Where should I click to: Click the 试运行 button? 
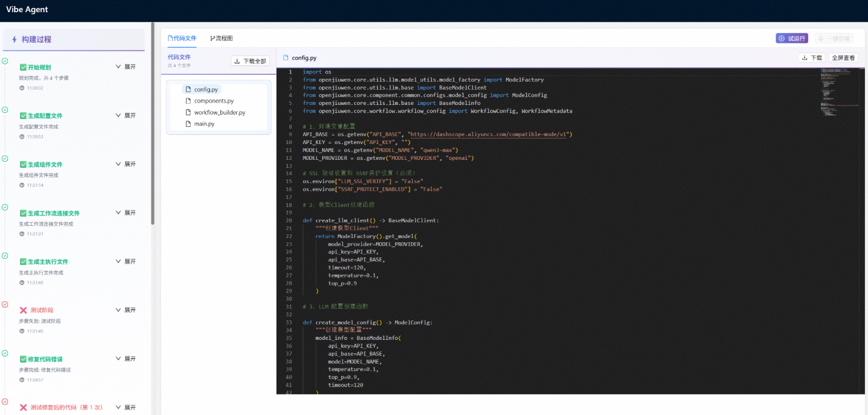[792, 38]
